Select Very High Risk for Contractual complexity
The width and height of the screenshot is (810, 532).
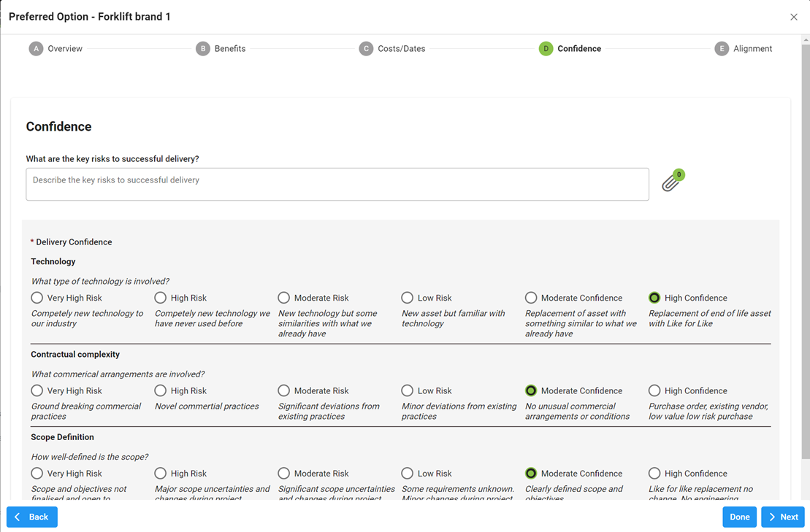pyautogui.click(x=37, y=390)
